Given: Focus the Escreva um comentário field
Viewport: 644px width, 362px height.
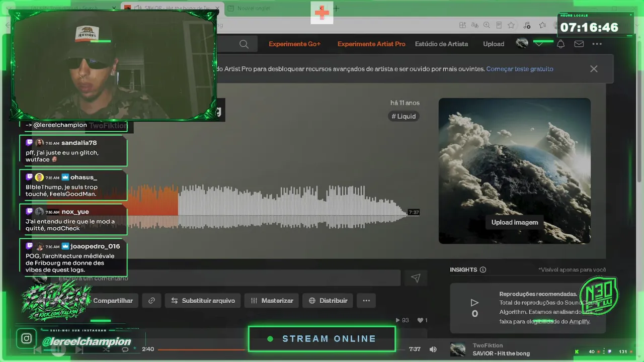Looking at the screenshot, I should (226, 278).
